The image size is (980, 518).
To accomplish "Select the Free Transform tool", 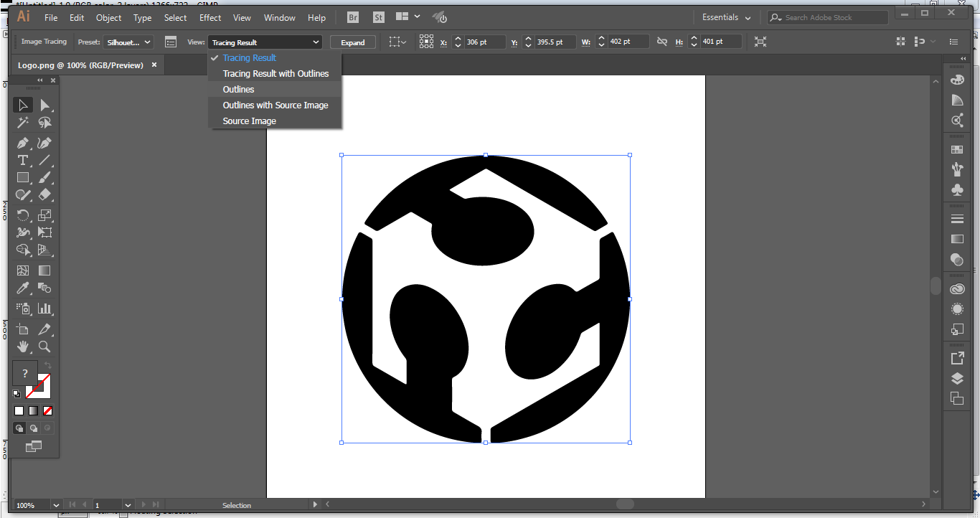I will click(44, 232).
